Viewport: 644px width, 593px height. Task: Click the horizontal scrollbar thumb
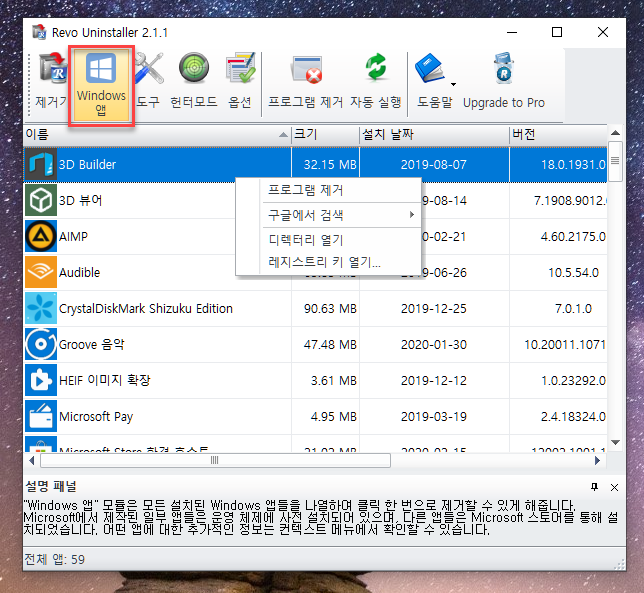point(215,460)
